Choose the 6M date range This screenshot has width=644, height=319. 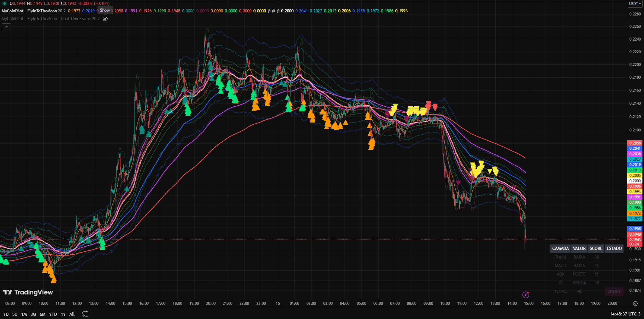[42, 314]
